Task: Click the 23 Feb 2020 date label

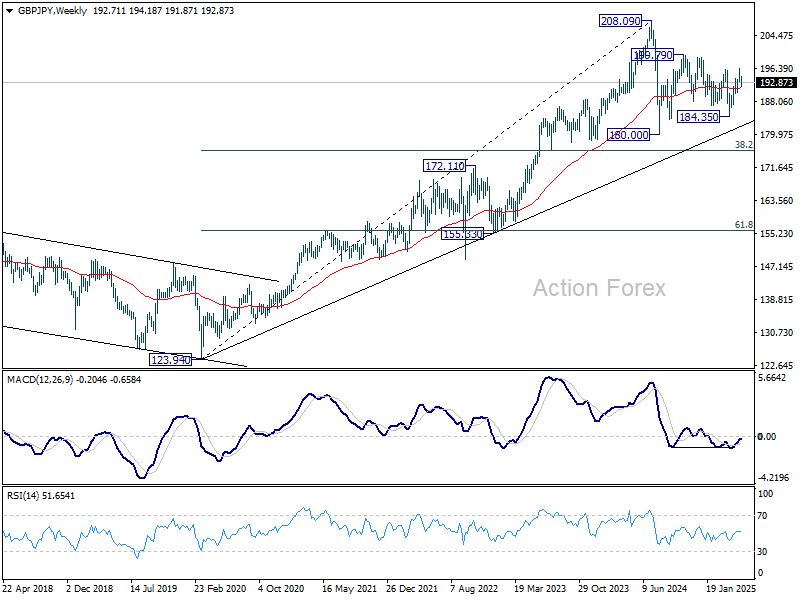Action: coord(220,589)
